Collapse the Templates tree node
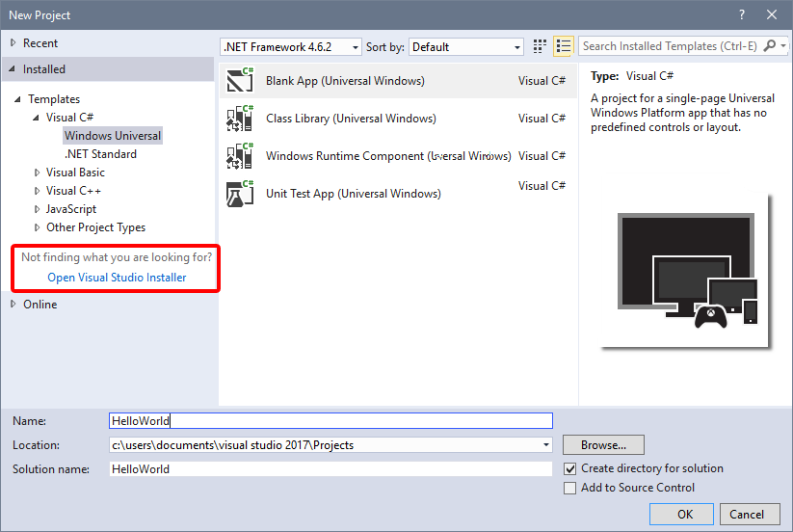Screen dimensions: 793x532 (17, 99)
